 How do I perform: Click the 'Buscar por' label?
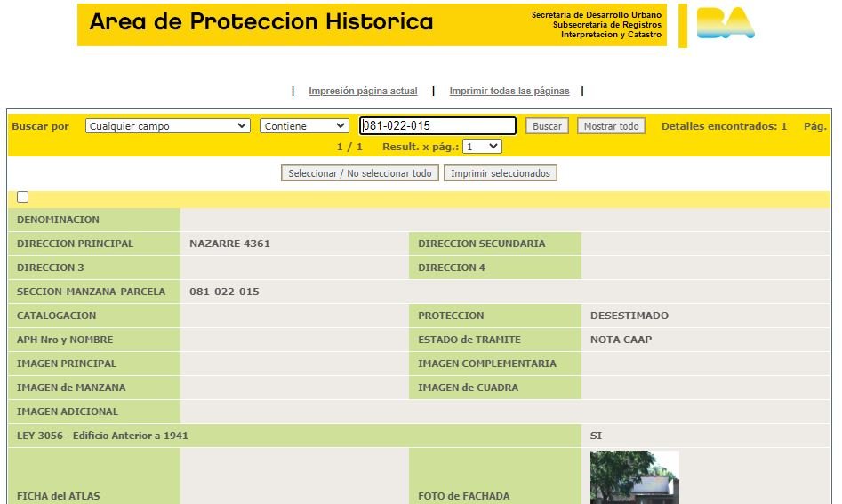[40, 126]
